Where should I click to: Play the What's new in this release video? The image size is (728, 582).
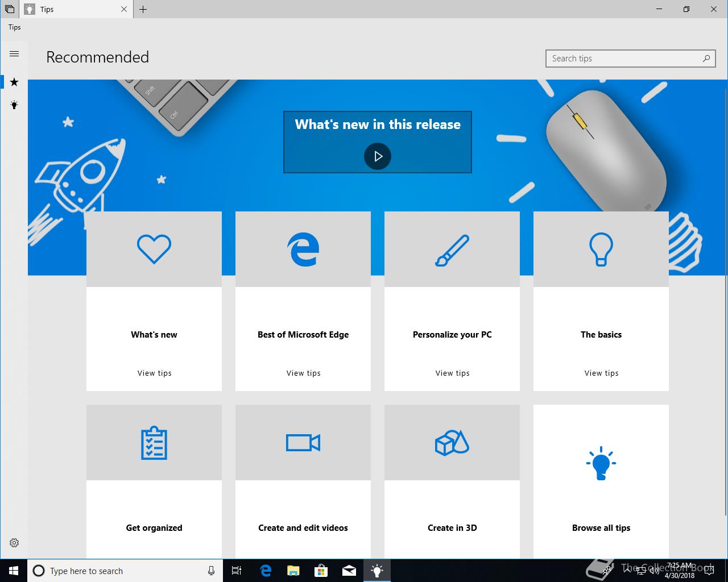[x=378, y=156]
